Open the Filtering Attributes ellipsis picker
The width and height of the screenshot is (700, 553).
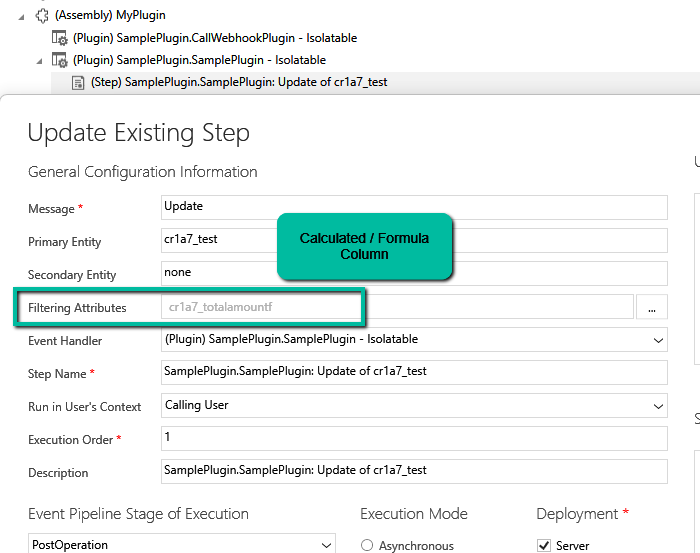point(652,308)
